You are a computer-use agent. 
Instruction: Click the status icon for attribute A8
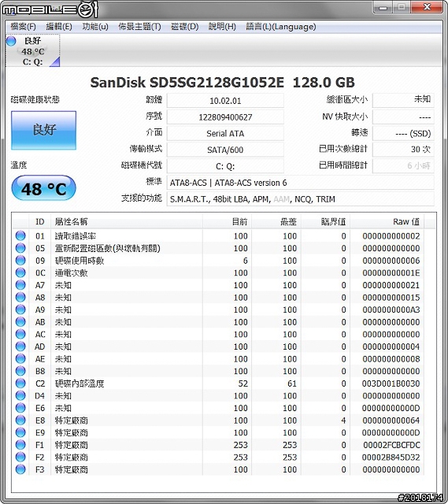click(x=20, y=297)
